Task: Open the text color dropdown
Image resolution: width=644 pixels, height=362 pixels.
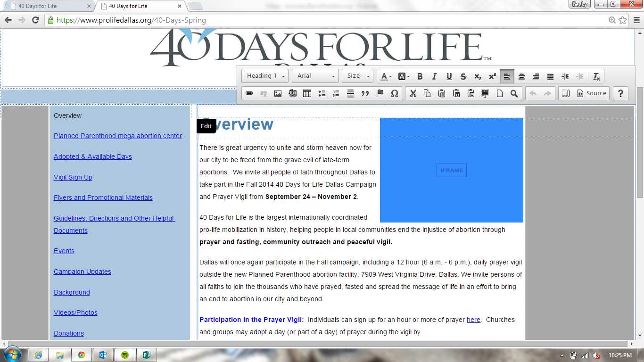Action: tap(386, 76)
